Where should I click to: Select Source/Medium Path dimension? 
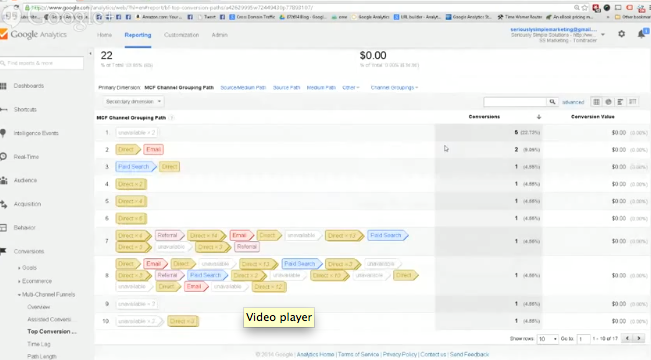pyautogui.click(x=243, y=88)
